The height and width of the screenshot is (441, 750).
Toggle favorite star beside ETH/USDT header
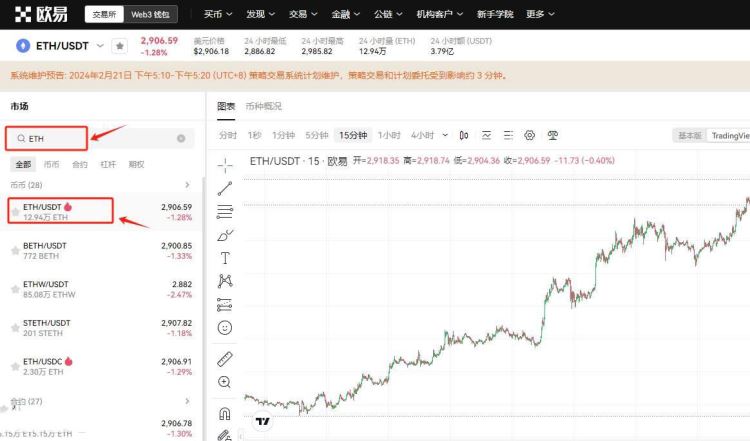120,46
